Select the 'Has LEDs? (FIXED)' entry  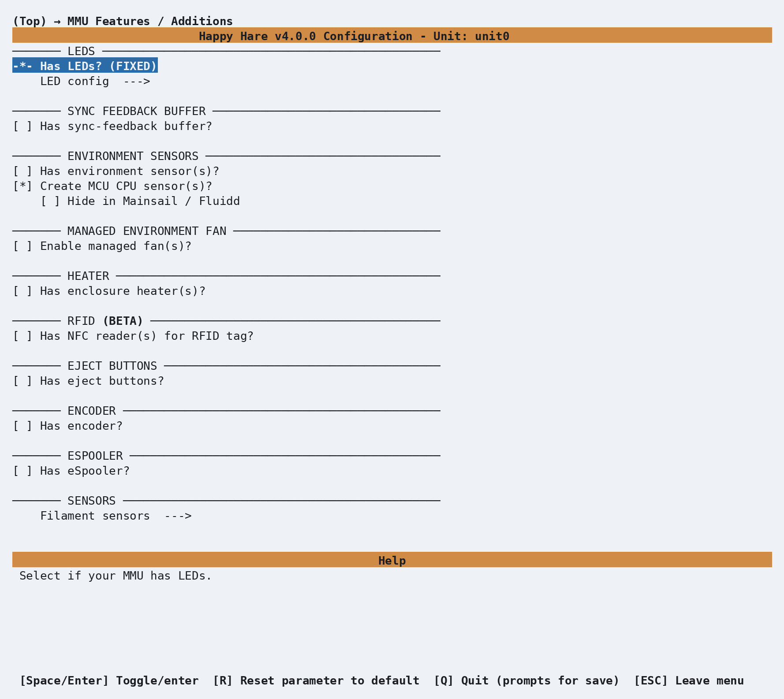85,66
